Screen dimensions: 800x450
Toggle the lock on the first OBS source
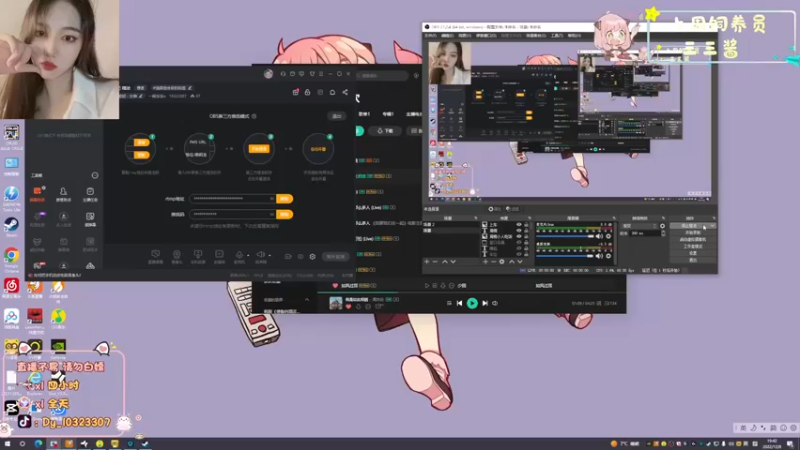click(x=526, y=224)
